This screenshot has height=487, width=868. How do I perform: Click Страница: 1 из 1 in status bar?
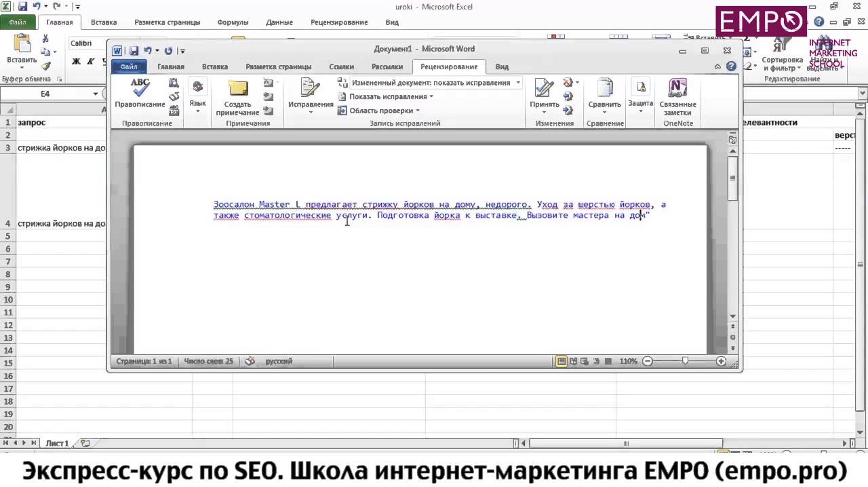144,362
